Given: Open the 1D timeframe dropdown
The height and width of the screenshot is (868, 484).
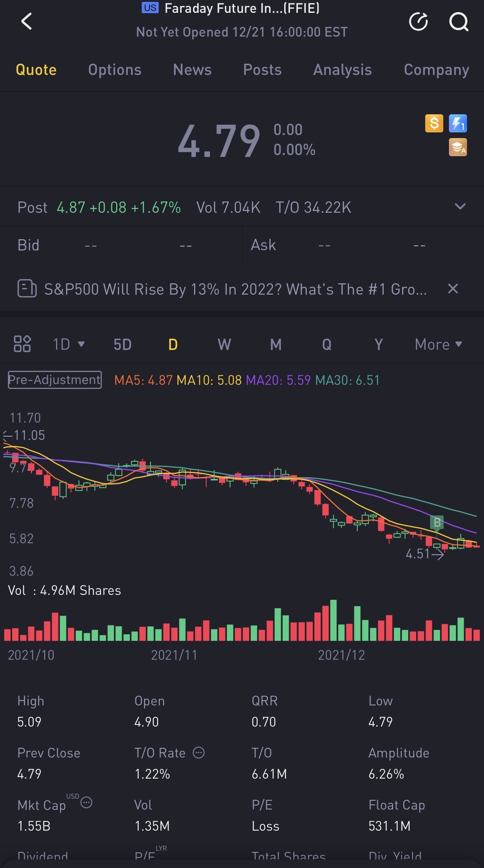Looking at the screenshot, I should 69,344.
